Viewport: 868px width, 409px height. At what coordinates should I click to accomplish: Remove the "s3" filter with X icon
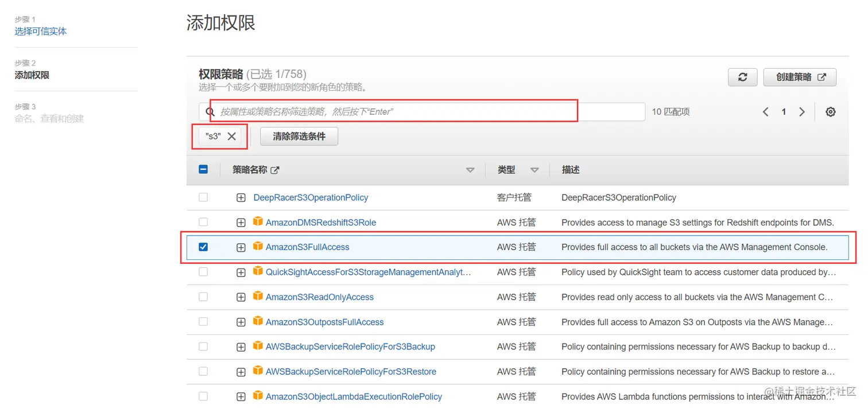click(232, 137)
